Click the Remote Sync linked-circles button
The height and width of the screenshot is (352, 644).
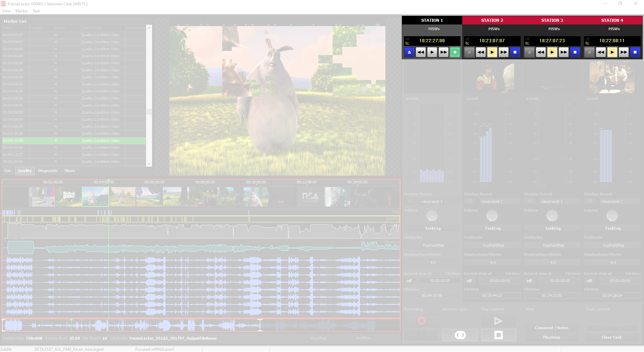[x=460, y=335]
